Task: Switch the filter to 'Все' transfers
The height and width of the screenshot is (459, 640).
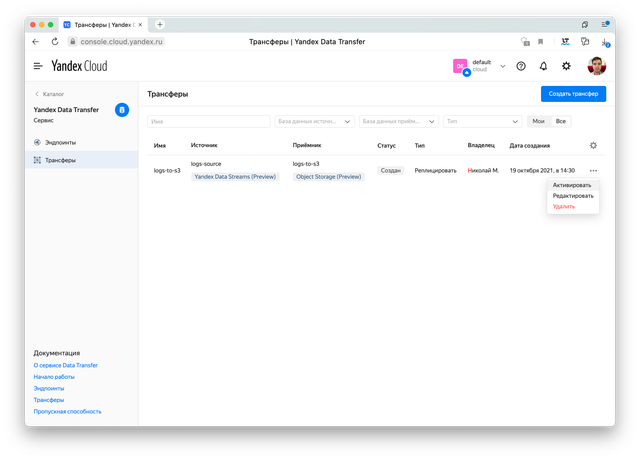Action: (562, 121)
